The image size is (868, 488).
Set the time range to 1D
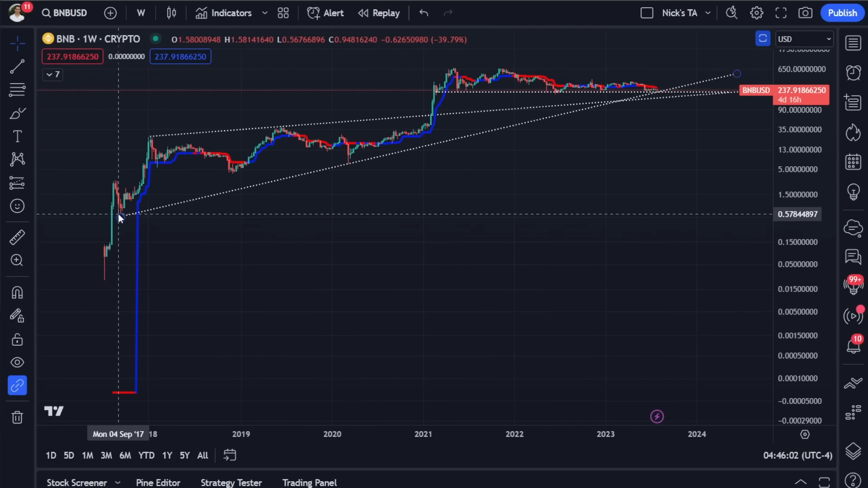pyautogui.click(x=51, y=455)
